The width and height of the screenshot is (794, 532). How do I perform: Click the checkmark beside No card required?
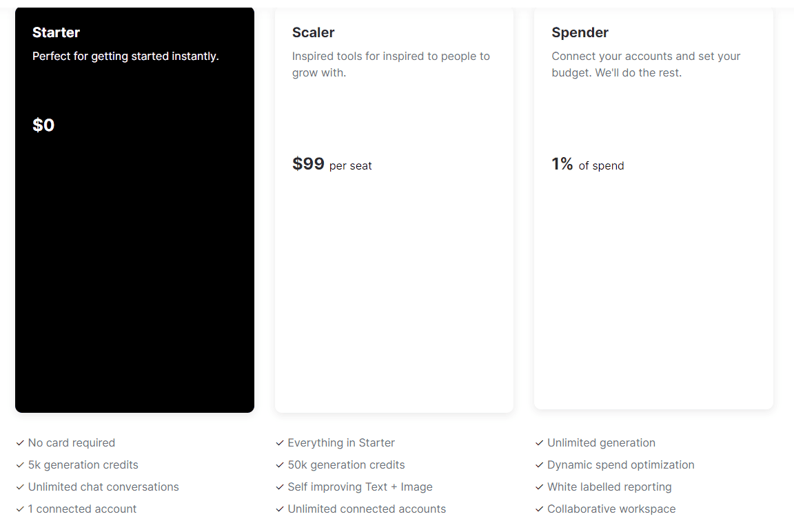point(20,443)
